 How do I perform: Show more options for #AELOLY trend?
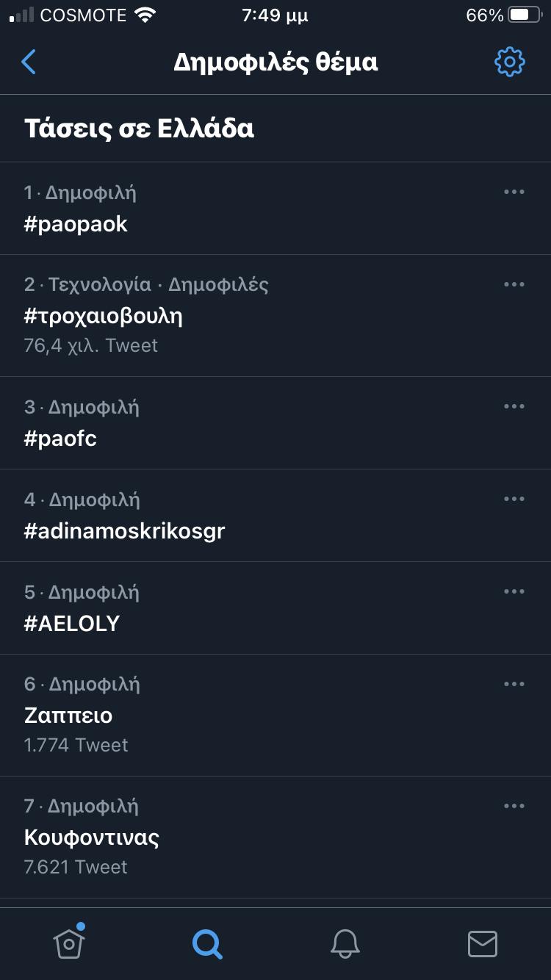(514, 592)
